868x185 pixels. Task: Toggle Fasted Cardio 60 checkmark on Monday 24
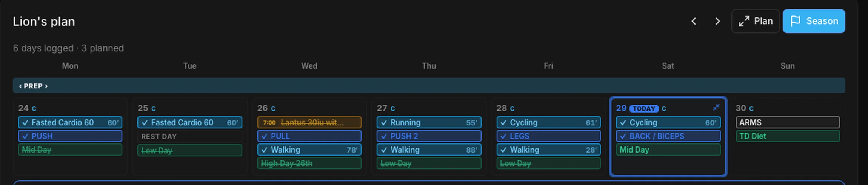[x=25, y=122]
